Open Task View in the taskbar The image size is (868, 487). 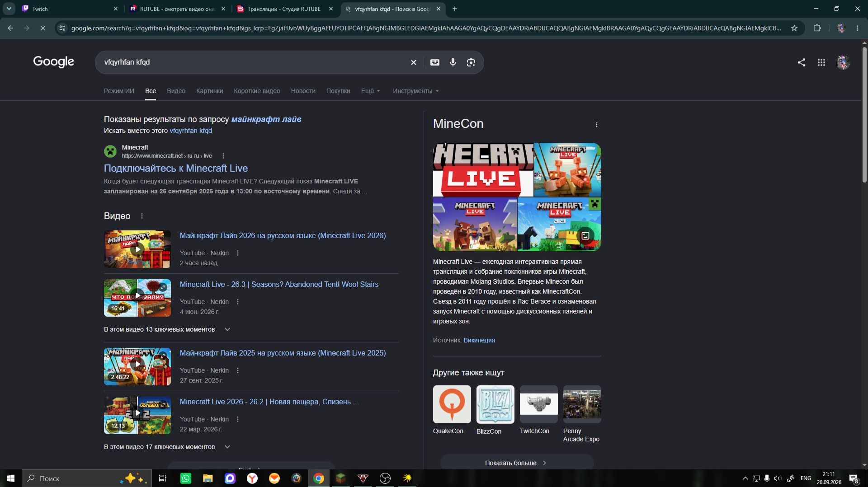coord(163,478)
